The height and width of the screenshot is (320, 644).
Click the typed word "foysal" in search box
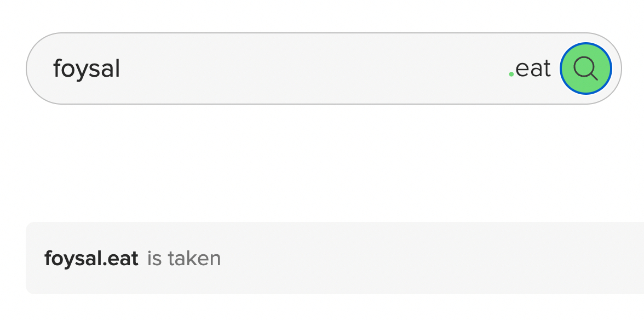[x=87, y=69]
